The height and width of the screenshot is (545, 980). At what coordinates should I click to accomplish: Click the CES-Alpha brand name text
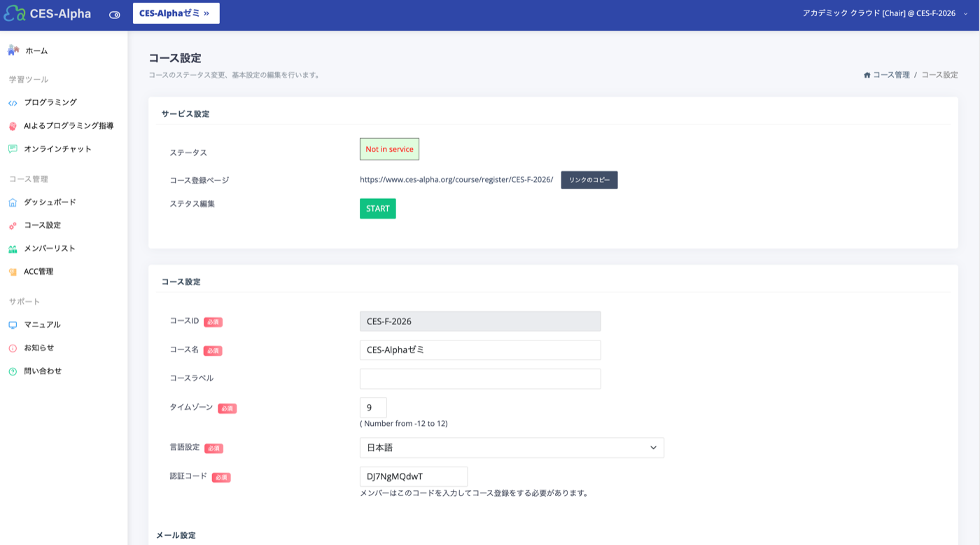(x=60, y=13)
